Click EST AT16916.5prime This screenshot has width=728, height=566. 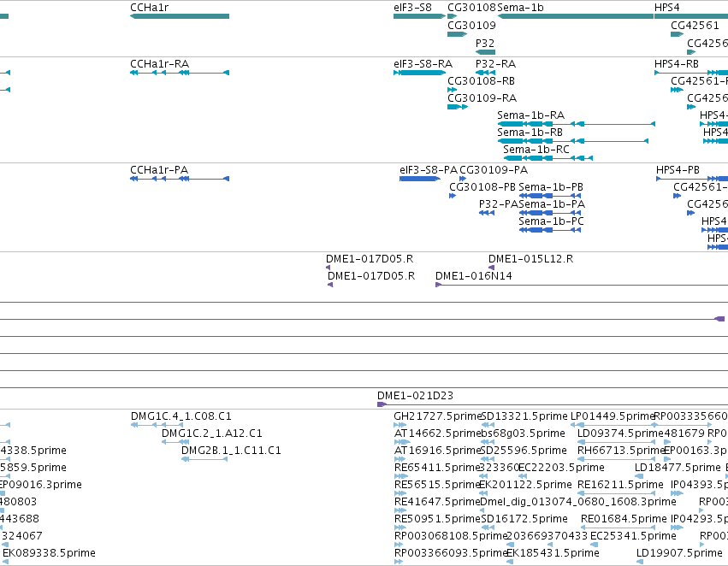pos(400,459)
